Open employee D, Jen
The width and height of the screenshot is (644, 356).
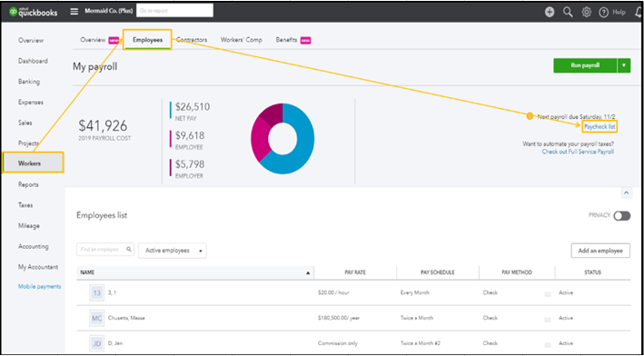point(114,343)
